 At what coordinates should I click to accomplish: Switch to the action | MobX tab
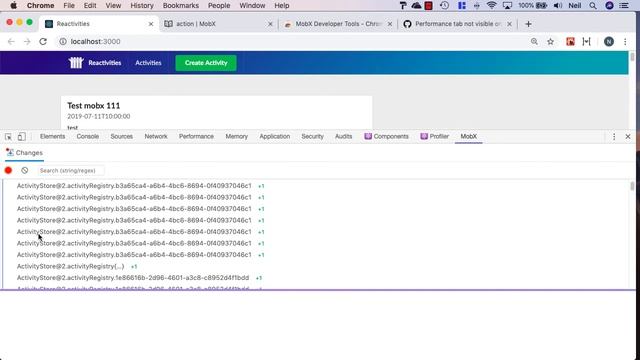(x=218, y=24)
